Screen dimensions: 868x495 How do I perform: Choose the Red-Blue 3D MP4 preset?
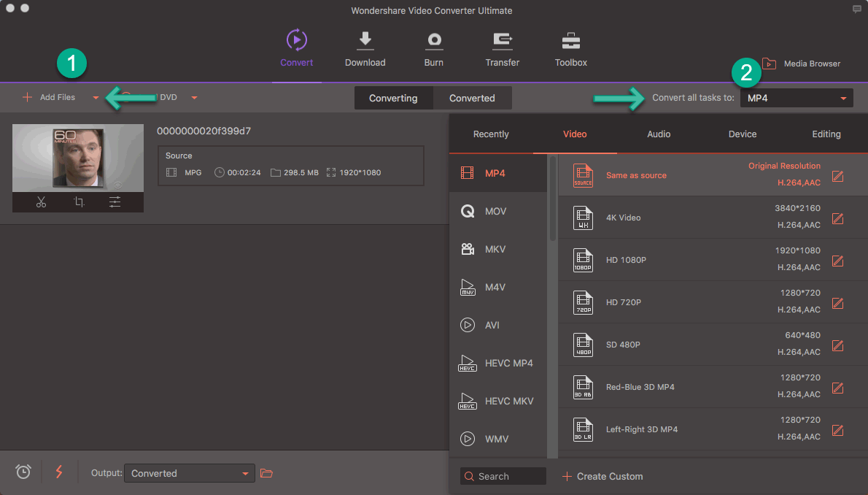[x=713, y=387]
